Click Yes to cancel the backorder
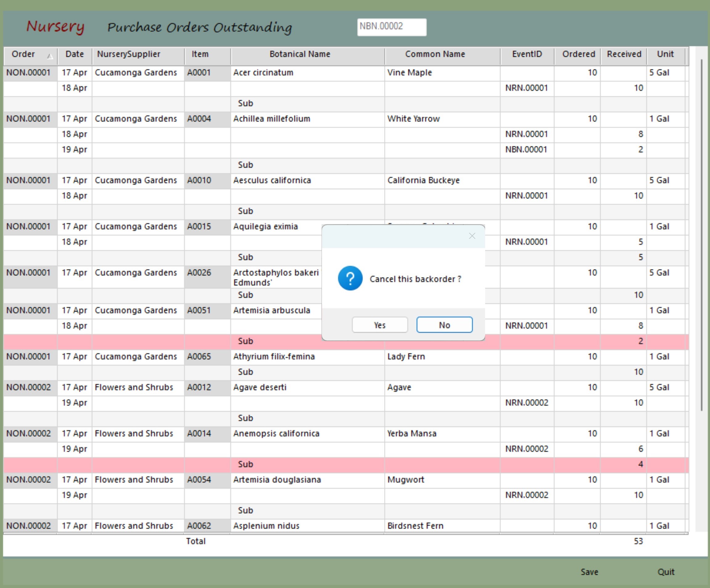710x588 pixels. (379, 325)
